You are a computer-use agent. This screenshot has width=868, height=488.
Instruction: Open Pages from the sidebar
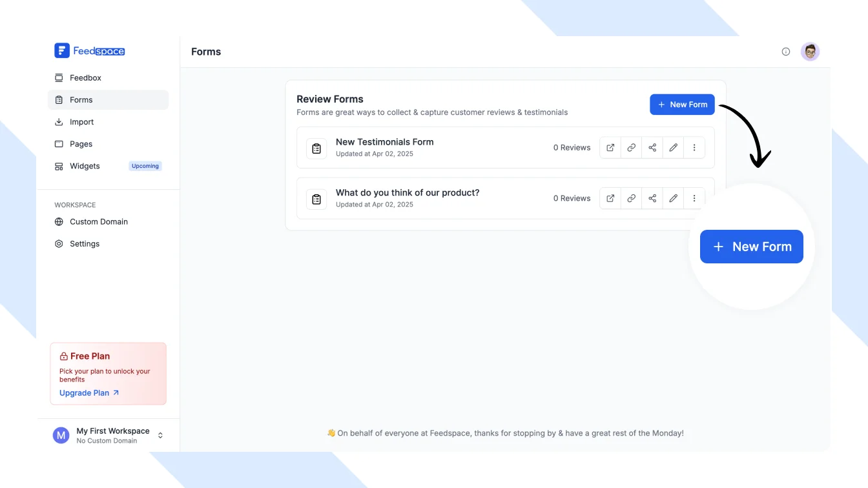(81, 144)
